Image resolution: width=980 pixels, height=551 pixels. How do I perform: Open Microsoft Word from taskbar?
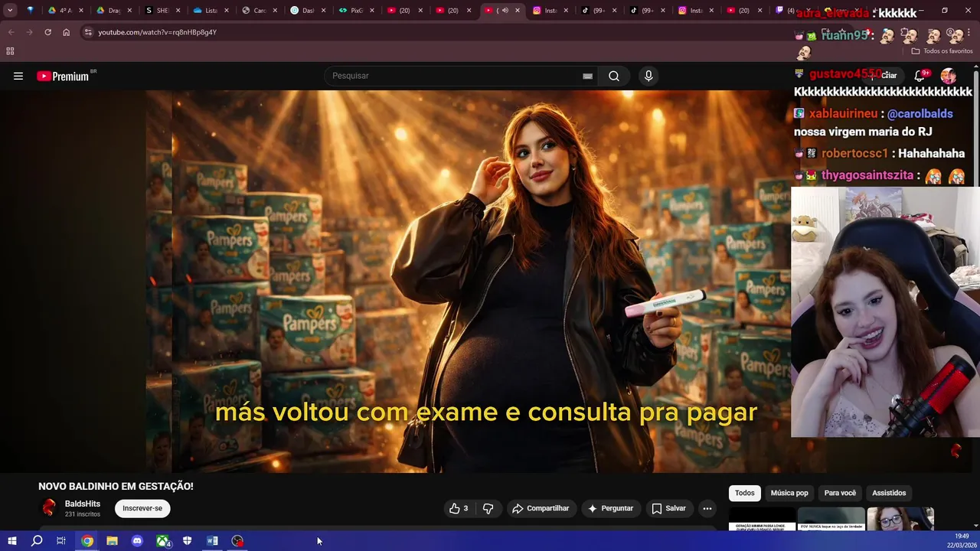[212, 541]
